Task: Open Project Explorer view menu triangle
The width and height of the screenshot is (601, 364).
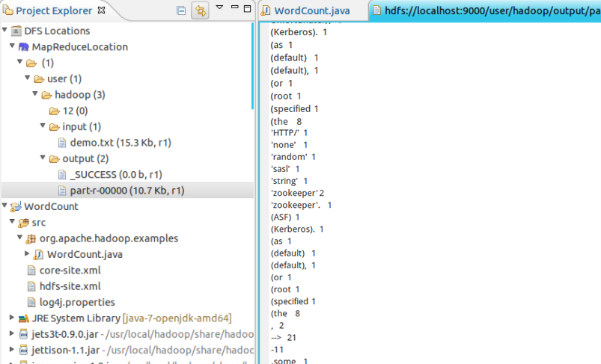Action: (x=219, y=7)
